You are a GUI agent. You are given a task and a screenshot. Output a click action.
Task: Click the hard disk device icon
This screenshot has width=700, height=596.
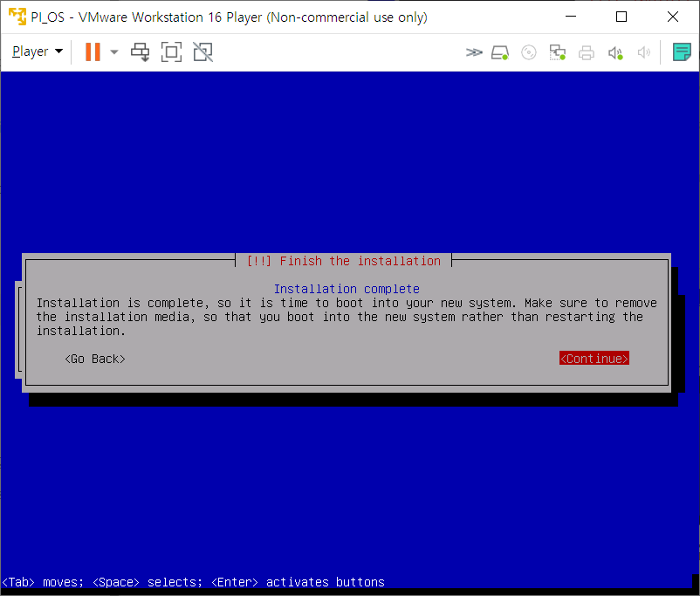[x=500, y=52]
